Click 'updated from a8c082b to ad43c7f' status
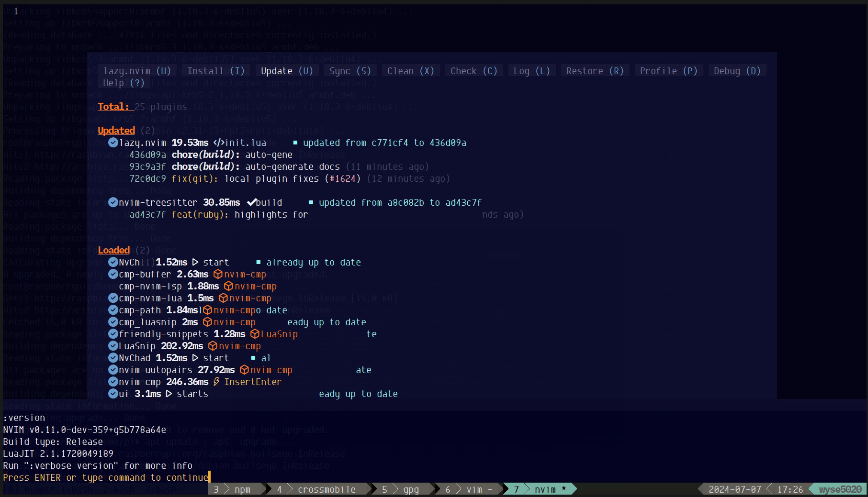Viewport: 868px width, 497px height. coord(400,202)
